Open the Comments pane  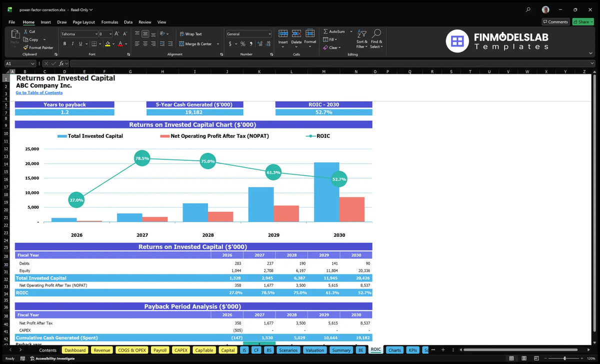555,22
